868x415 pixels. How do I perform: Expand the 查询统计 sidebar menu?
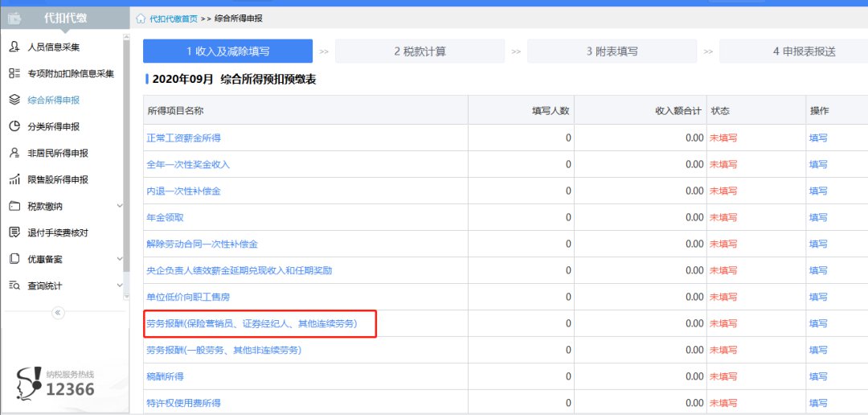pyautogui.click(x=120, y=286)
